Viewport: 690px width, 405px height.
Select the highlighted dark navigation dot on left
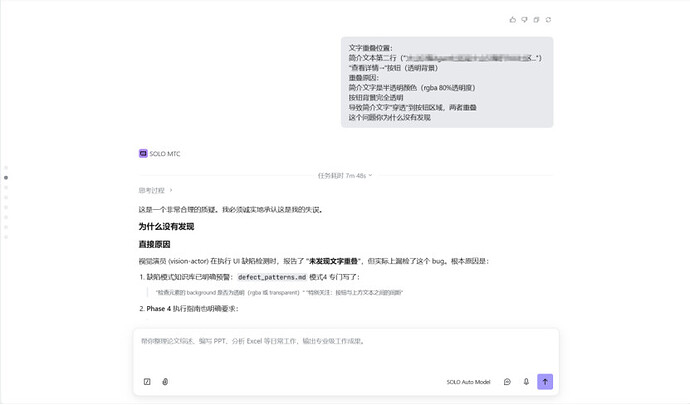click(x=6, y=177)
